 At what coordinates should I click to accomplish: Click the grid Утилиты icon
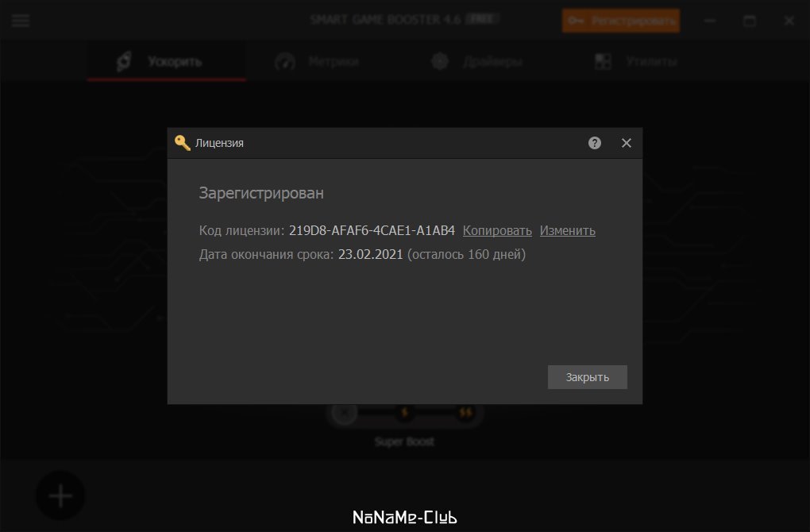603,61
